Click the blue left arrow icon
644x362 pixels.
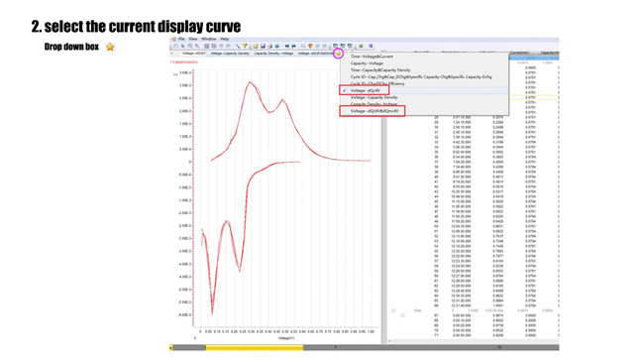287,46
